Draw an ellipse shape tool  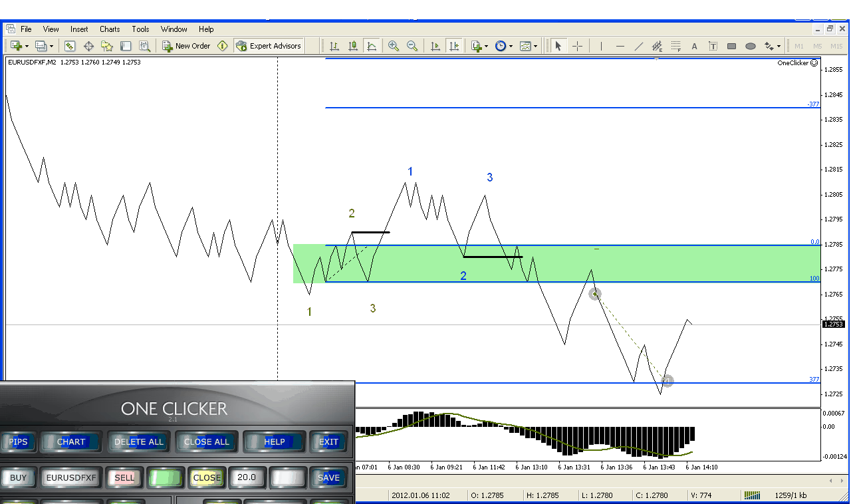click(x=751, y=46)
